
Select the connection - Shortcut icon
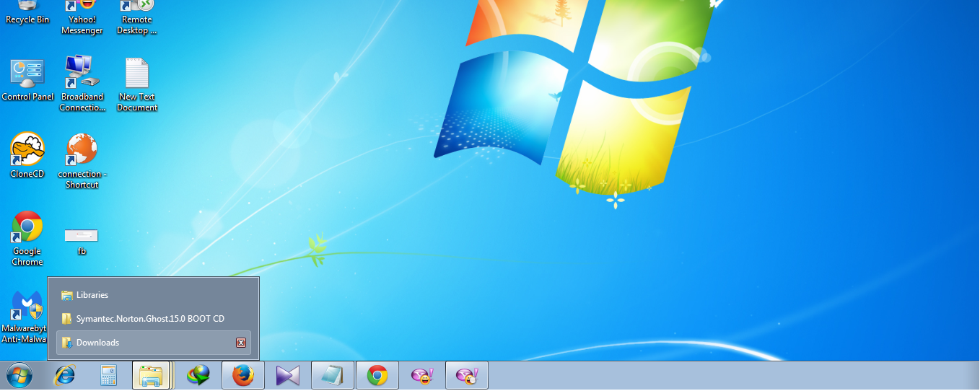[x=82, y=160]
